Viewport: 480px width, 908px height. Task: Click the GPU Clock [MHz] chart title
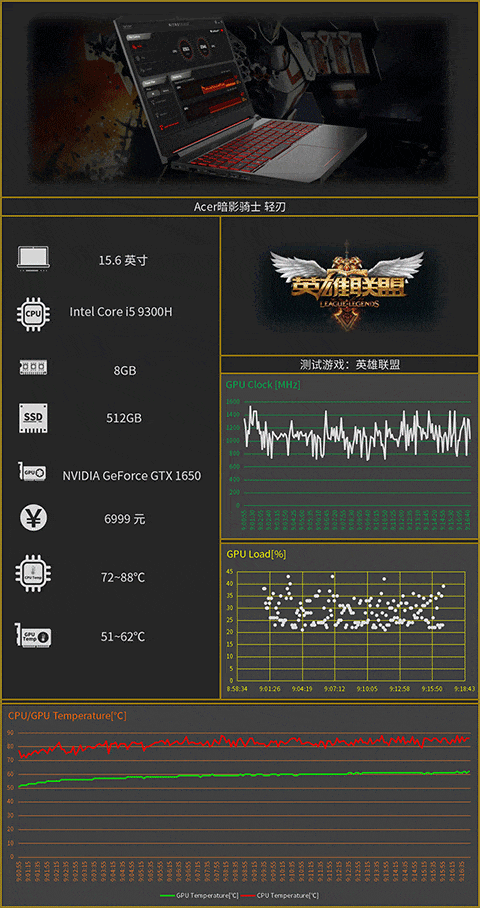[263, 385]
